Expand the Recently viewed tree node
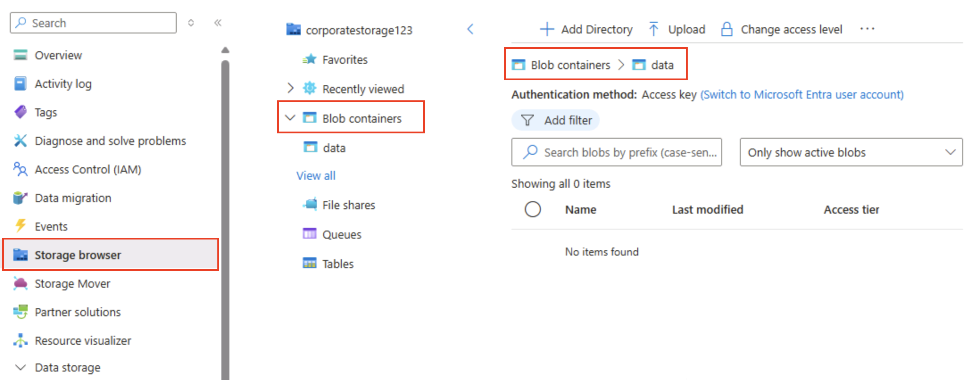The image size is (980, 380). pyautogui.click(x=291, y=88)
